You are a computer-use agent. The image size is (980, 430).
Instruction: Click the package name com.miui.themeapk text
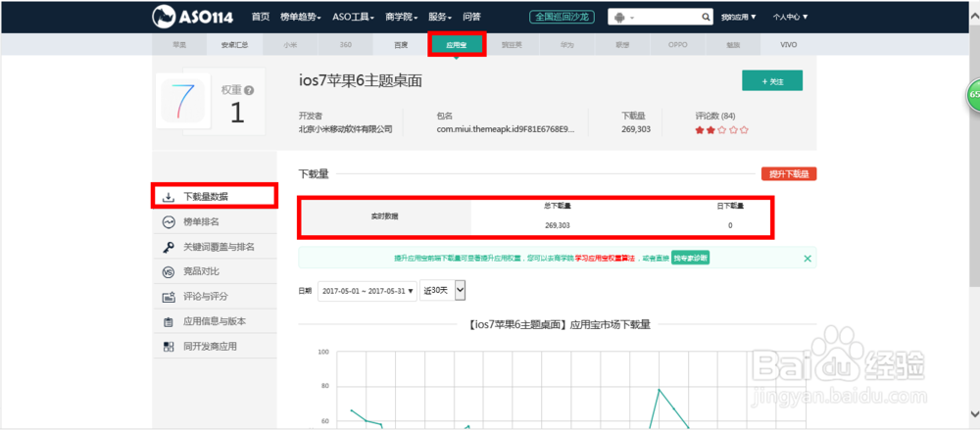pyautogui.click(x=505, y=129)
